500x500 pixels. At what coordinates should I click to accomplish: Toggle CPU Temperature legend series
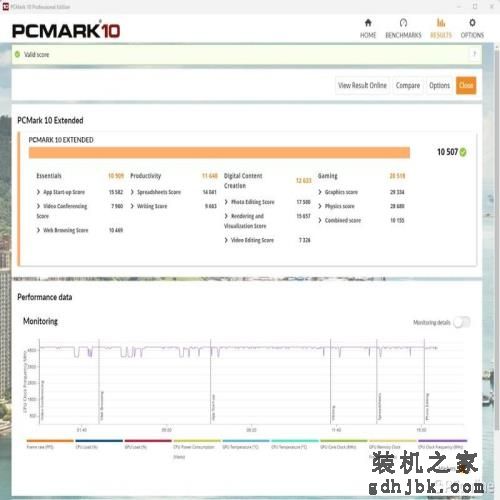295,445
